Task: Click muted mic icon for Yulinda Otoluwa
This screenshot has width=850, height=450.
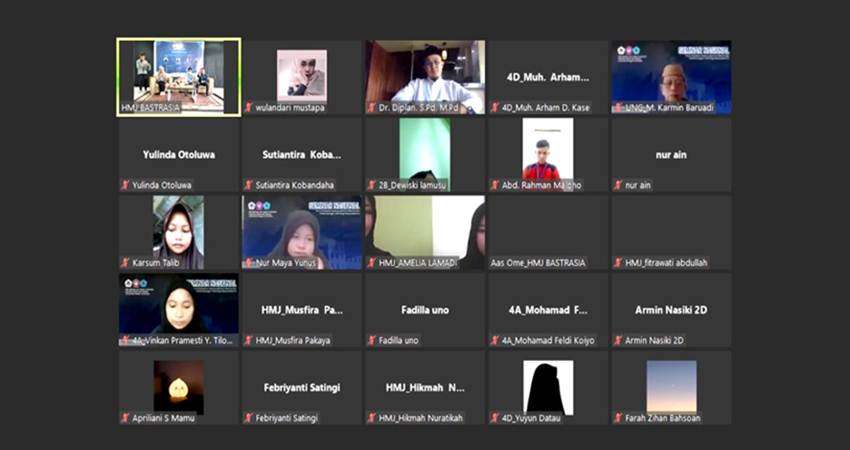Action: (x=126, y=185)
